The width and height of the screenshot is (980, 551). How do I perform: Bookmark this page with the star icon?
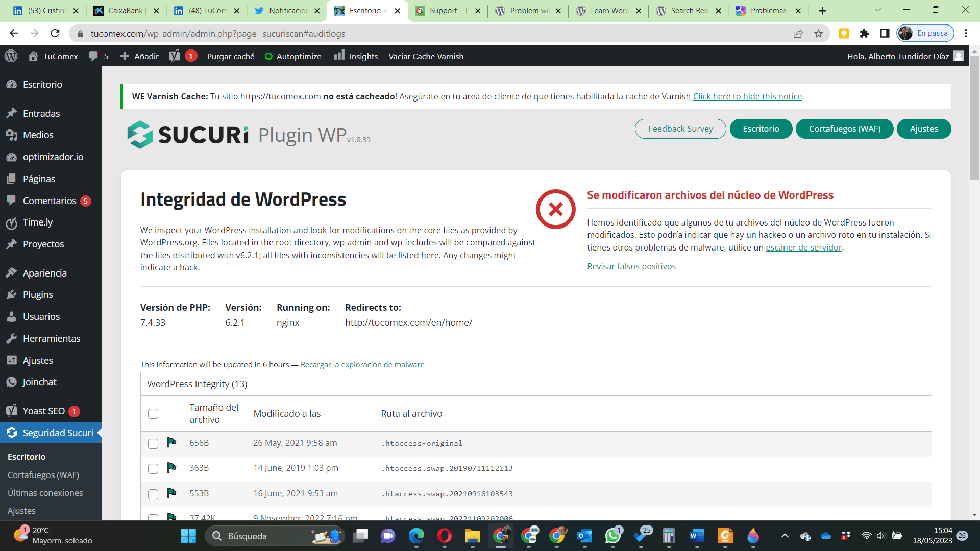coord(819,33)
